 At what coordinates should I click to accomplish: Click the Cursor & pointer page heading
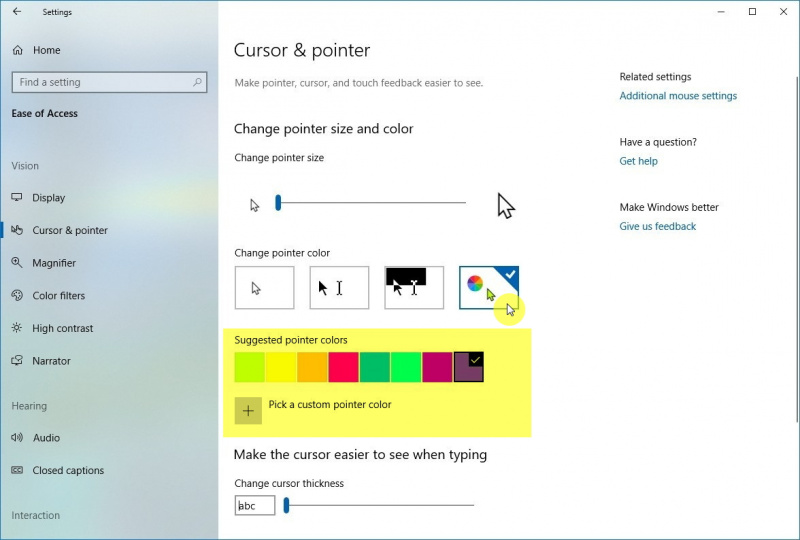(x=302, y=50)
